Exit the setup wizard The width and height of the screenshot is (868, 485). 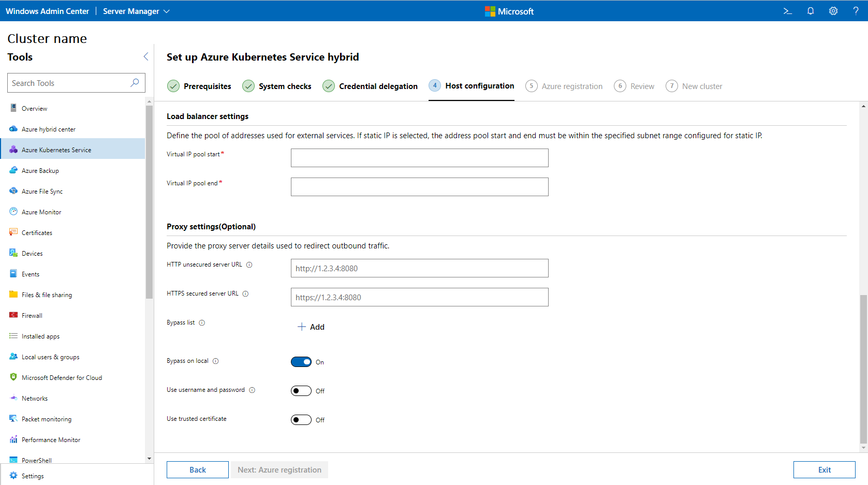coord(824,469)
